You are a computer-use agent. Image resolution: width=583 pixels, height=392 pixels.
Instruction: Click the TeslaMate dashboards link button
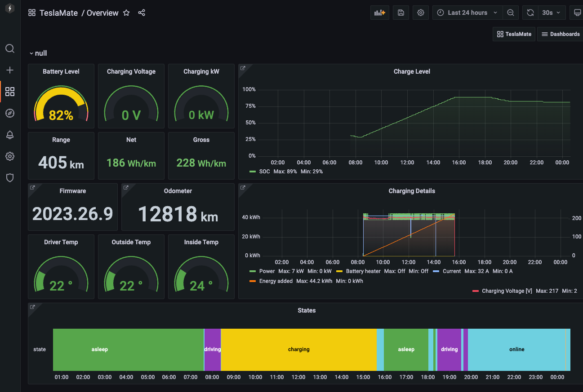tap(514, 34)
